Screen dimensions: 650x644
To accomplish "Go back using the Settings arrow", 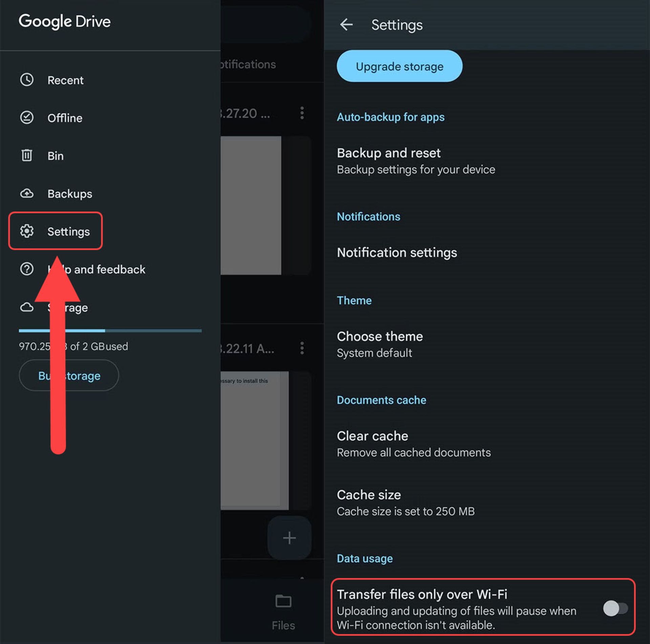I will click(x=346, y=24).
